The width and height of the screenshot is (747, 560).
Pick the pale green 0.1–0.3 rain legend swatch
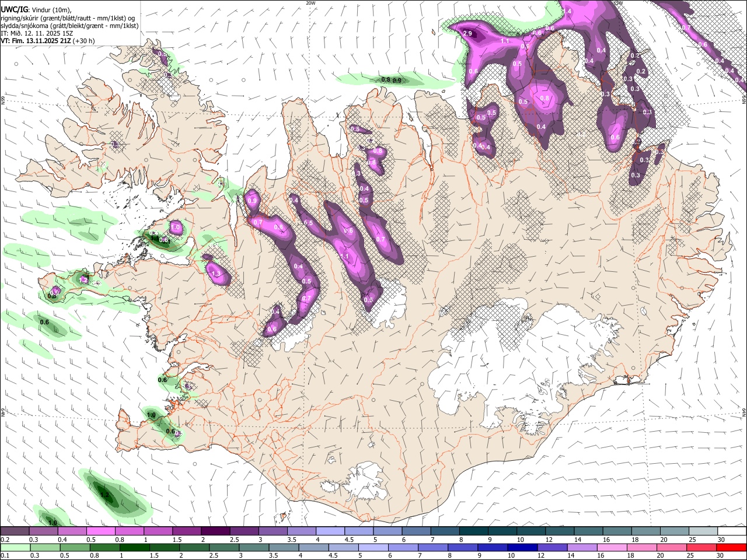[16, 547]
